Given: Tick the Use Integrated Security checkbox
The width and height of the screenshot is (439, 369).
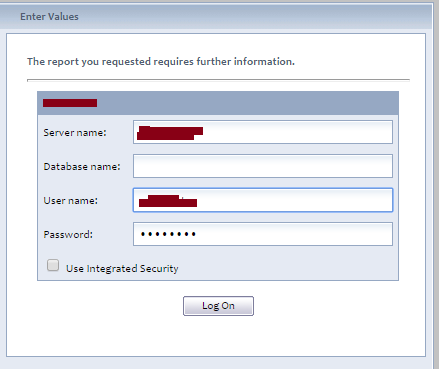Looking at the screenshot, I should 53,265.
